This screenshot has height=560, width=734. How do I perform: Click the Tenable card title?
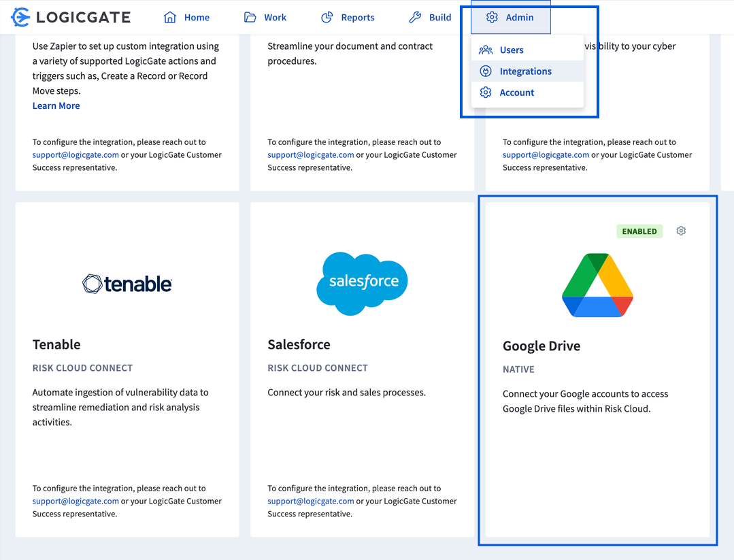[x=56, y=344]
